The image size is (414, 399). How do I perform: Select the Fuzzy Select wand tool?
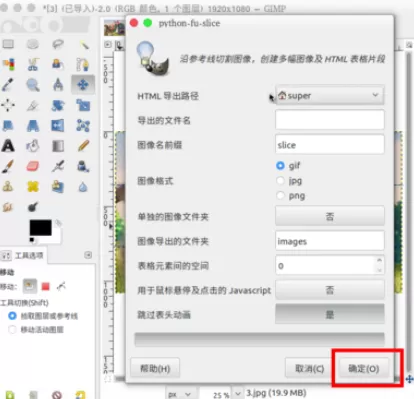click(x=83, y=44)
